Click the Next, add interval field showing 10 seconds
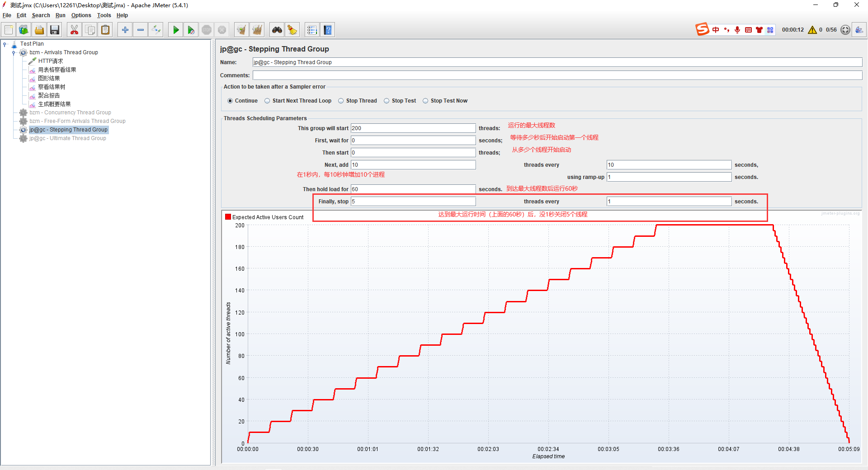Viewport: 868px width, 470px height. (x=669, y=165)
